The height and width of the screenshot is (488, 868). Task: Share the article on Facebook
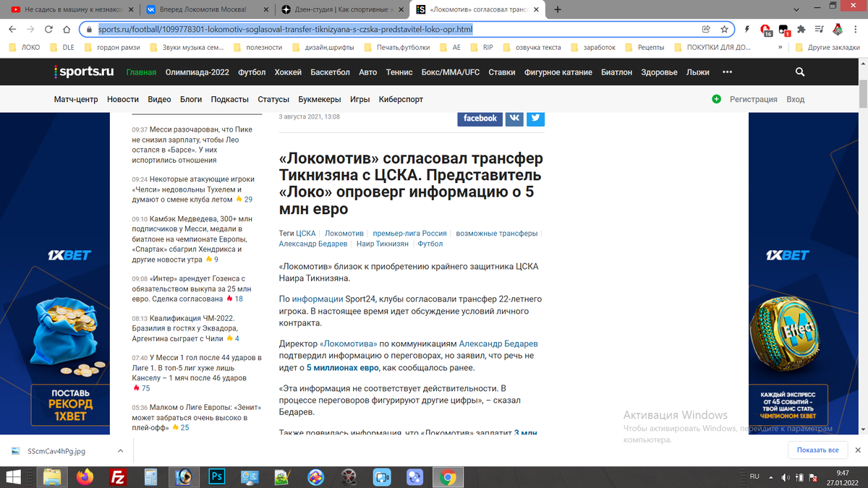pos(480,118)
